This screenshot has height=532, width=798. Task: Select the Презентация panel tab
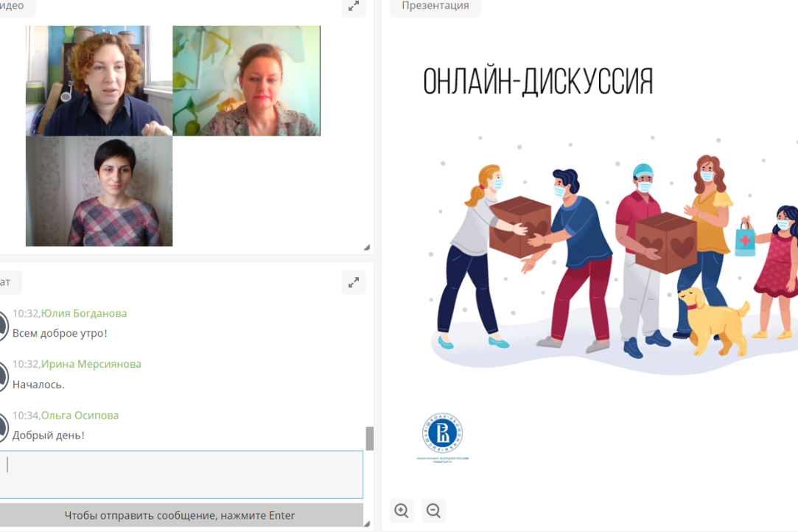click(x=435, y=7)
